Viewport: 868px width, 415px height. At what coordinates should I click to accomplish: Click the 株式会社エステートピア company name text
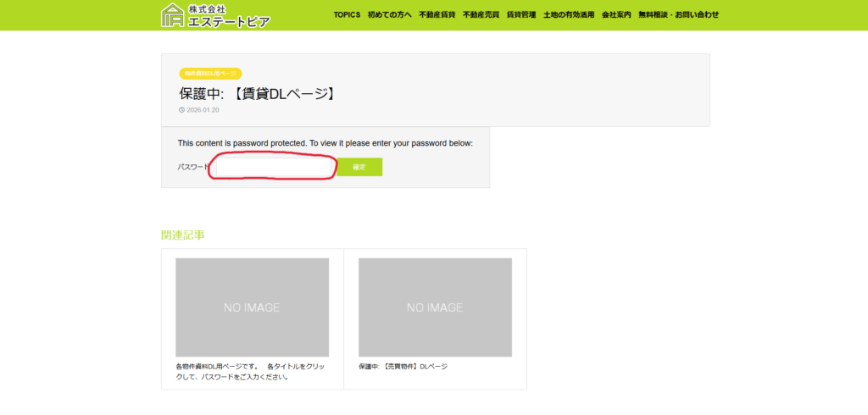[228, 15]
